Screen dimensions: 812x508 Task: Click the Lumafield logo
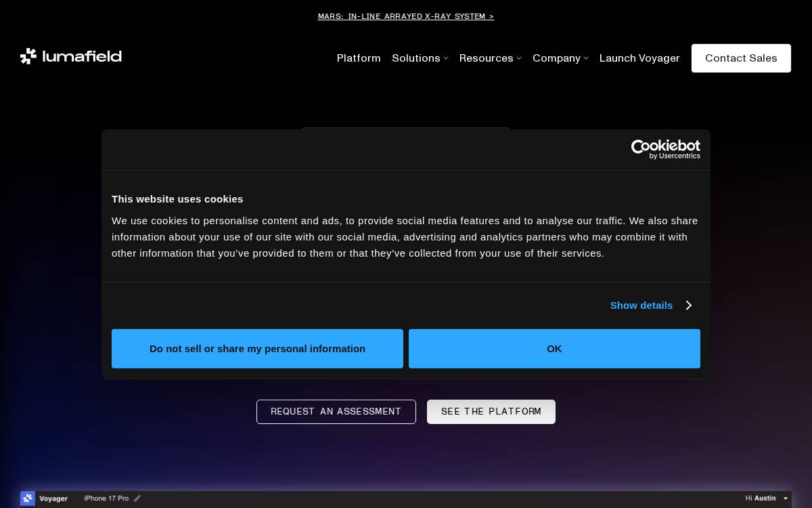click(71, 56)
